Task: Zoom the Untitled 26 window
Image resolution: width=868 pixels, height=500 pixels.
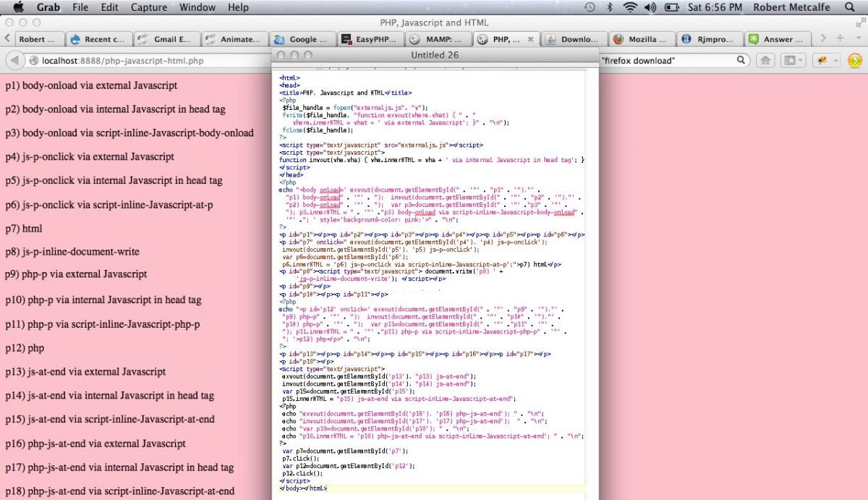Action: click(308, 55)
